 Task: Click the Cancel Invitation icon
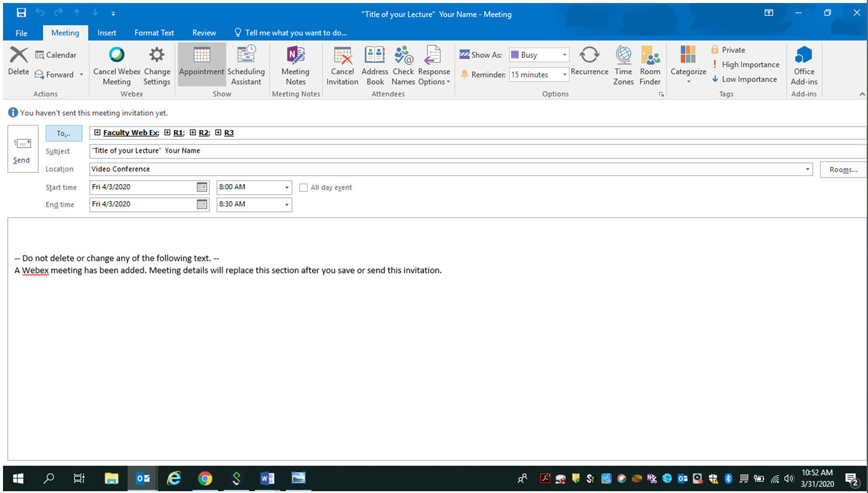(343, 56)
